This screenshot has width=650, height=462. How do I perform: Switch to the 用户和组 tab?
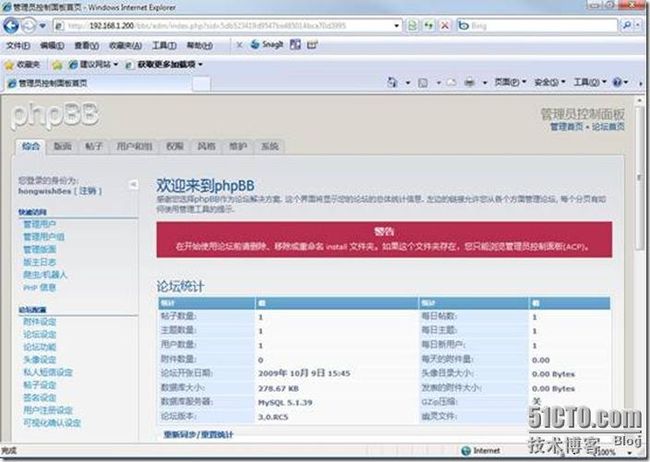134,146
